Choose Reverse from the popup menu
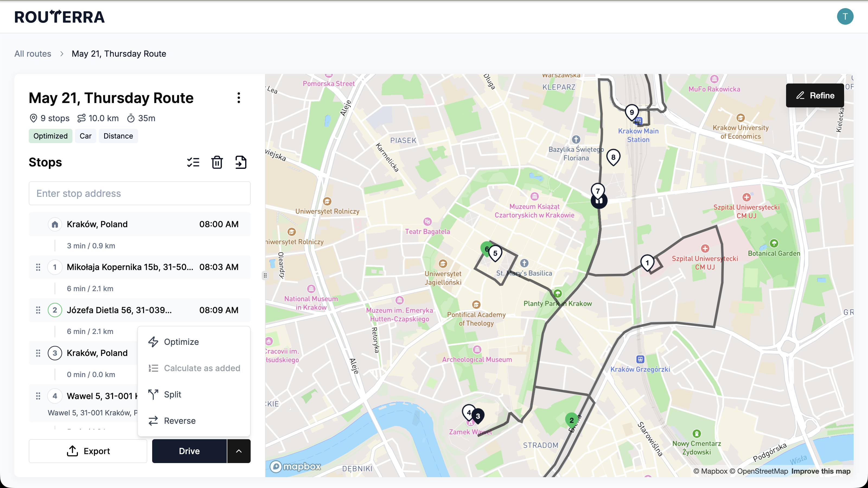The image size is (868, 488). [x=194, y=421]
